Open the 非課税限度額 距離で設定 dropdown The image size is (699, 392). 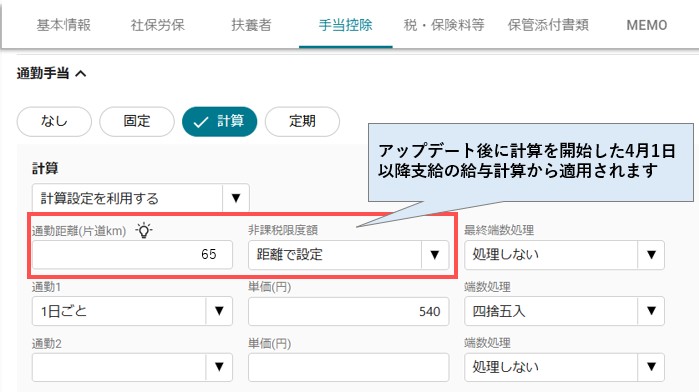tap(349, 255)
